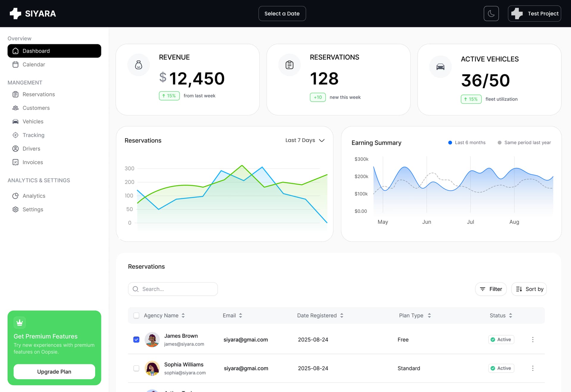Click the SIYARA plus logo icon
Viewport: 571px width, 392px height.
click(x=15, y=13)
